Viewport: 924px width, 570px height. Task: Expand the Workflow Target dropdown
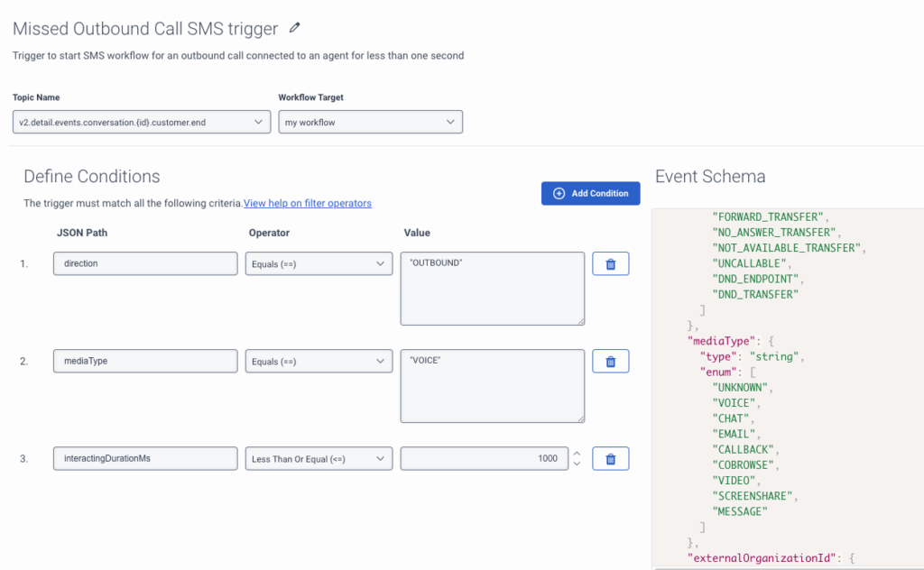[371, 122]
